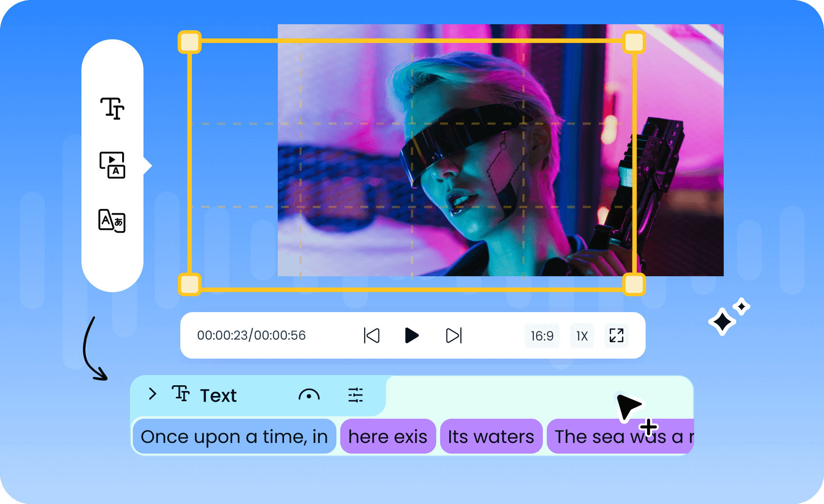Select the 'Its waters' subtitle clip

pyautogui.click(x=491, y=436)
